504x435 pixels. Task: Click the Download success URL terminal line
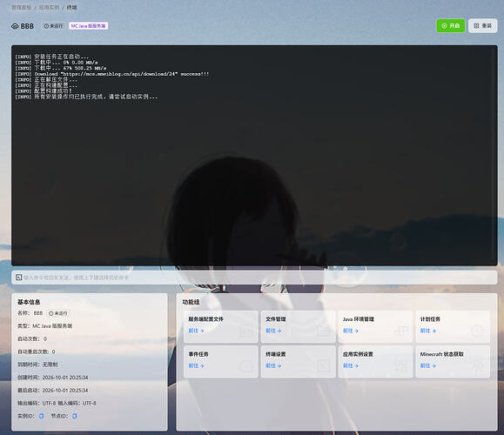[x=112, y=74]
